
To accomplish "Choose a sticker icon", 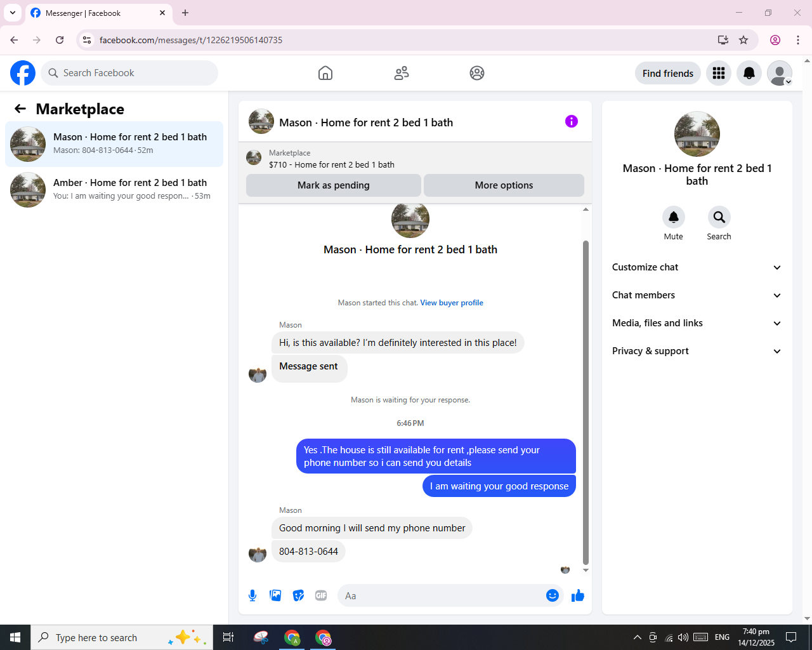I will [x=298, y=595].
